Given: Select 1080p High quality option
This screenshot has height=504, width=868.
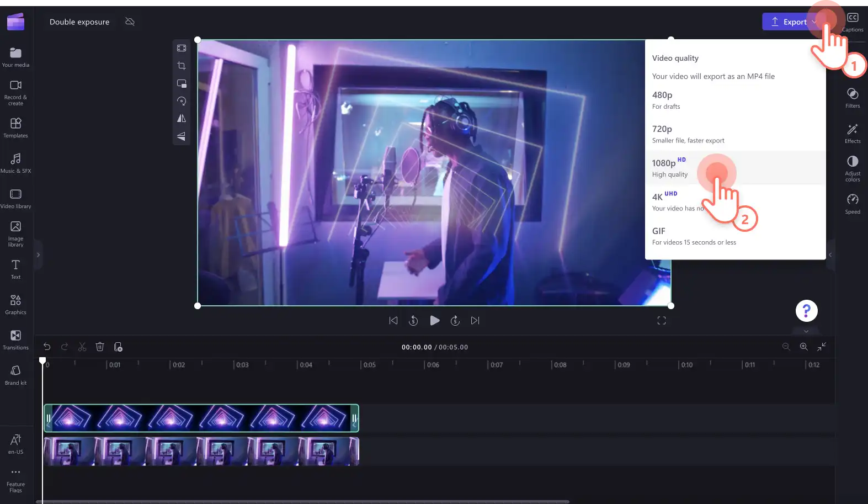Looking at the screenshot, I should point(736,168).
